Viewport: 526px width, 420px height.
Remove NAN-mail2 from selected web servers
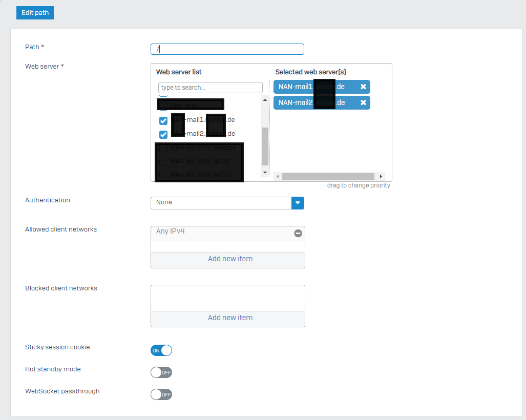363,102
